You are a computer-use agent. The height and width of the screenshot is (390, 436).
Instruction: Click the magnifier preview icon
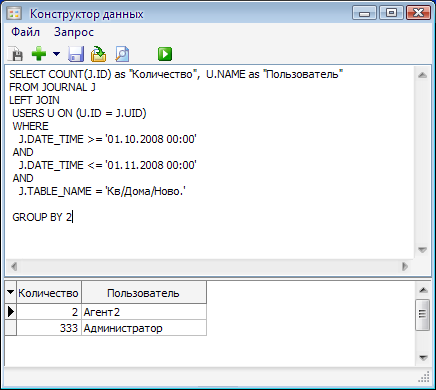122,54
